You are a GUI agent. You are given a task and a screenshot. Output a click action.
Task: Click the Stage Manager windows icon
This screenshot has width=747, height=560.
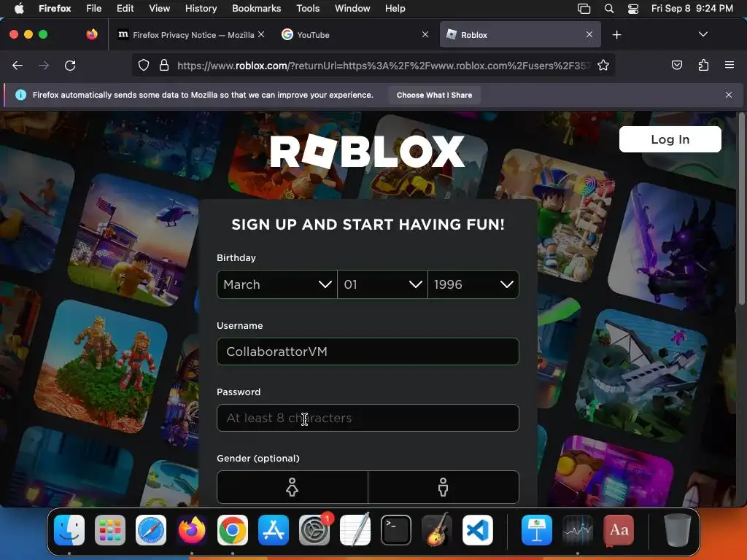584,9
